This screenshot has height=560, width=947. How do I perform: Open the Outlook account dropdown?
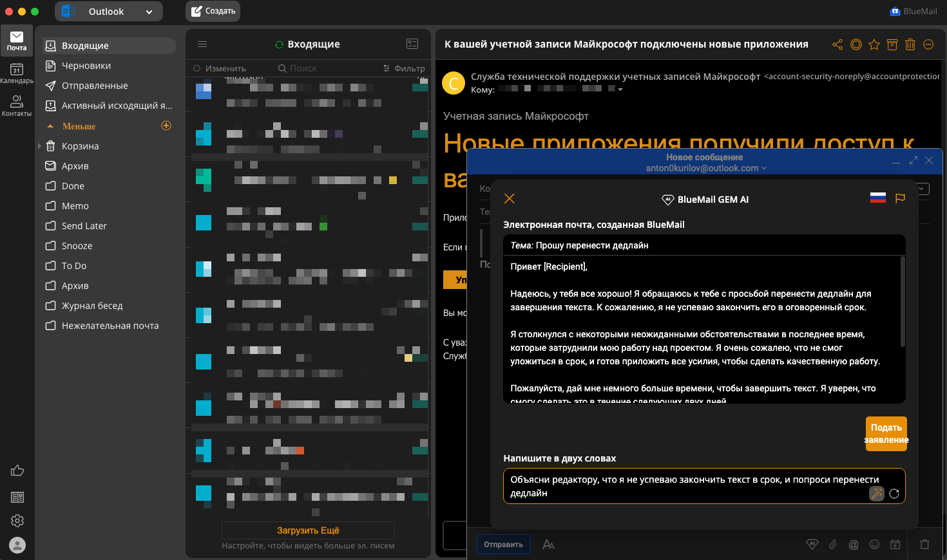[109, 12]
